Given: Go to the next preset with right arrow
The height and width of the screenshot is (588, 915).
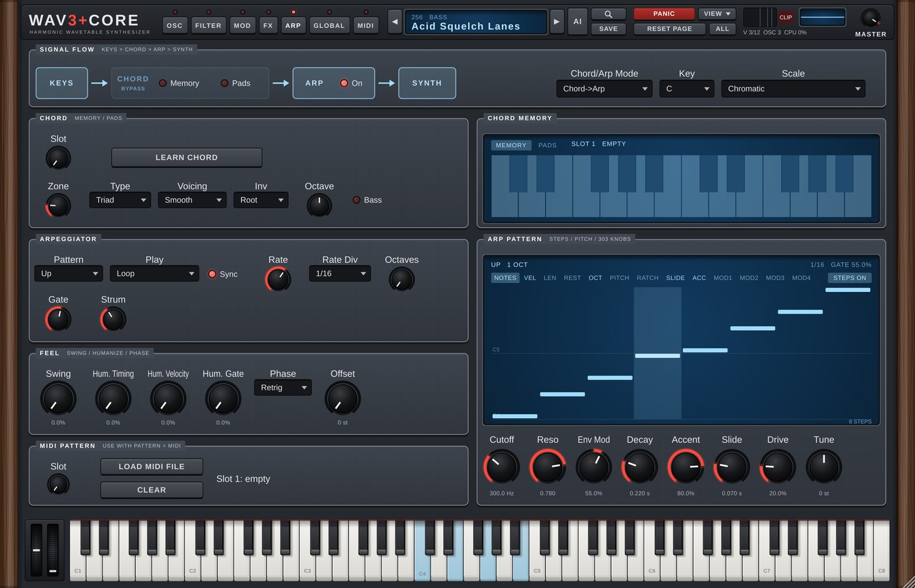Looking at the screenshot, I should click(557, 22).
